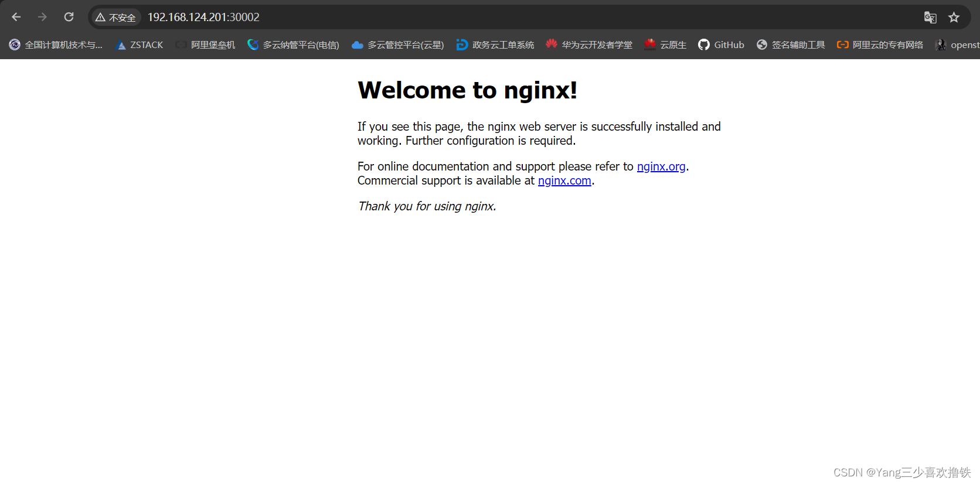This screenshot has width=980, height=484.
Task: Click the Welcome to nginx! heading
Action: [x=467, y=90]
